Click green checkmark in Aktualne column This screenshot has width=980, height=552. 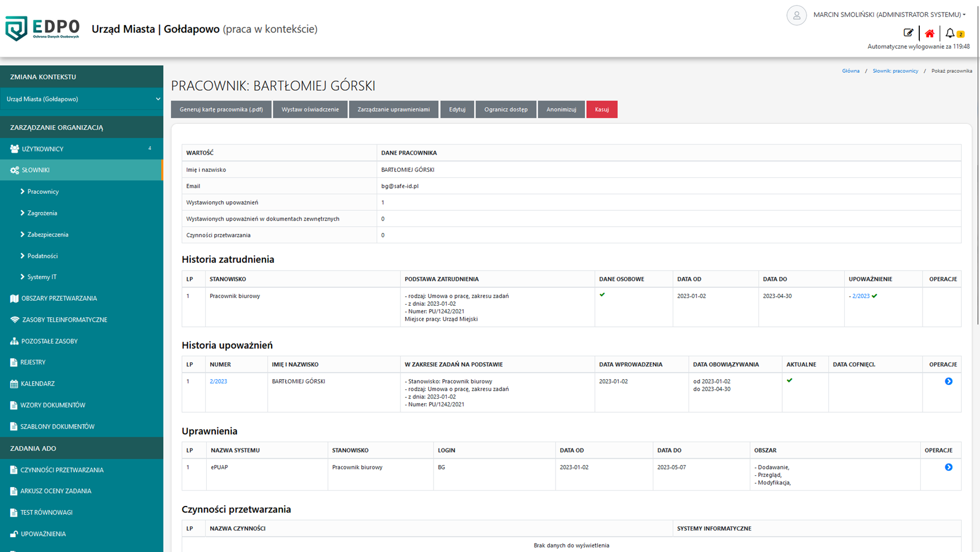pyautogui.click(x=790, y=380)
